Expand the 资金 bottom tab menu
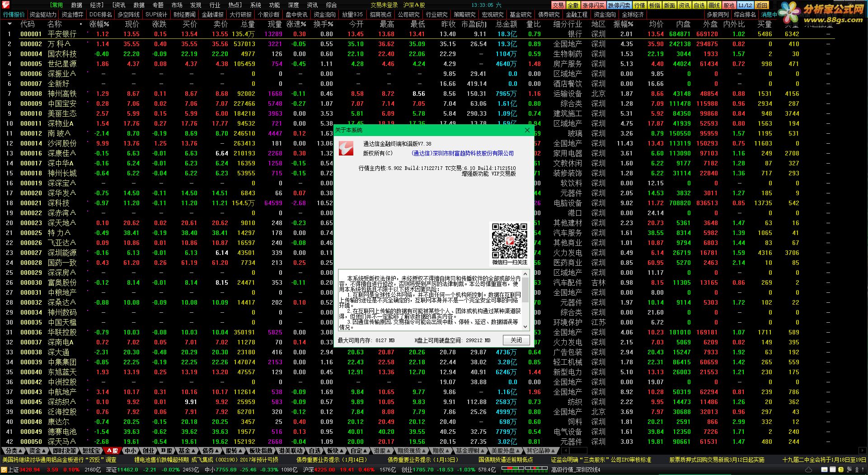This screenshot has height=475, width=868. [38, 451]
